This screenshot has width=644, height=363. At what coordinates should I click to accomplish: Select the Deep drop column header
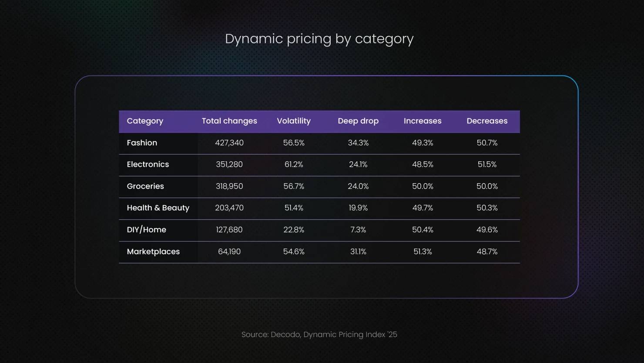tap(358, 121)
